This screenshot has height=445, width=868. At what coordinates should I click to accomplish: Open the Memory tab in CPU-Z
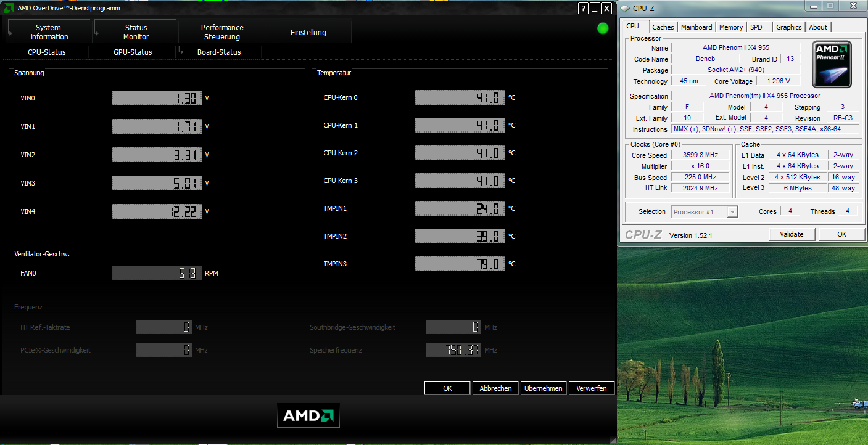[731, 27]
